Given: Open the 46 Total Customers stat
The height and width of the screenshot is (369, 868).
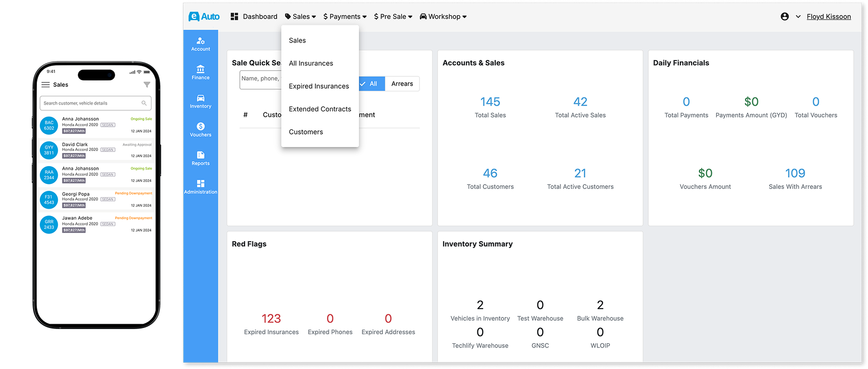Looking at the screenshot, I should pos(490,178).
